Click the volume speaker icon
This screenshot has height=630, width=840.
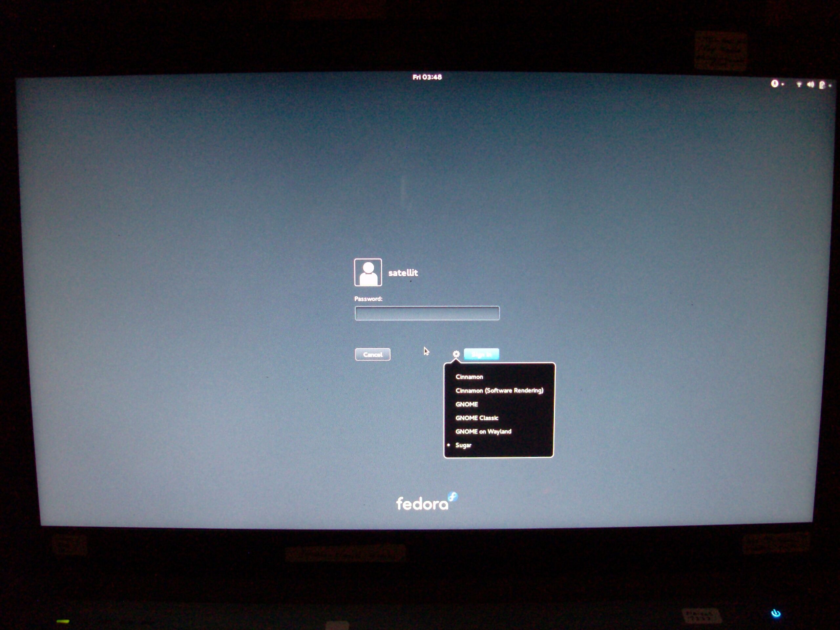(x=810, y=84)
